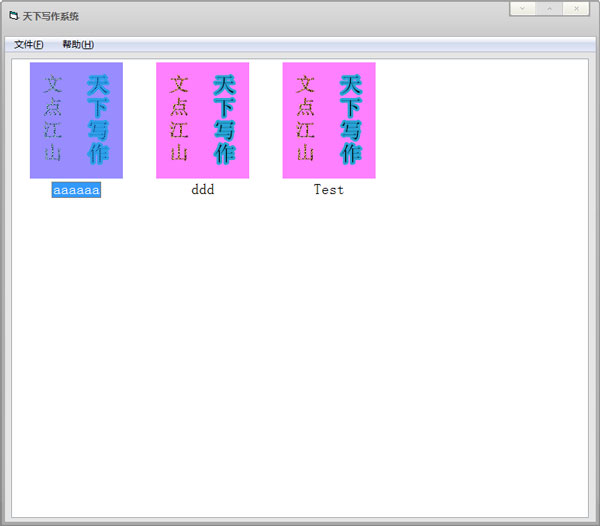Screen dimensions: 600x526
Task: Click blue 天下写作 text on Test cover
Action: coord(350,119)
